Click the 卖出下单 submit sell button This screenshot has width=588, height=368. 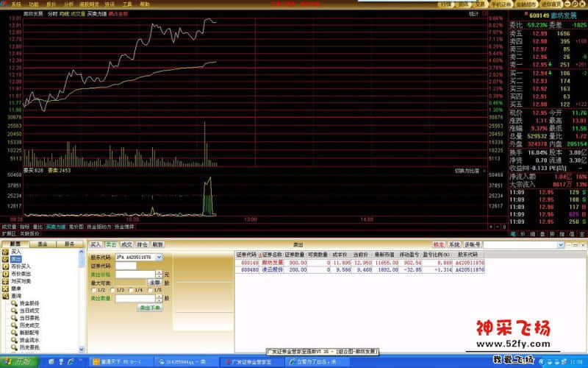[x=150, y=308]
